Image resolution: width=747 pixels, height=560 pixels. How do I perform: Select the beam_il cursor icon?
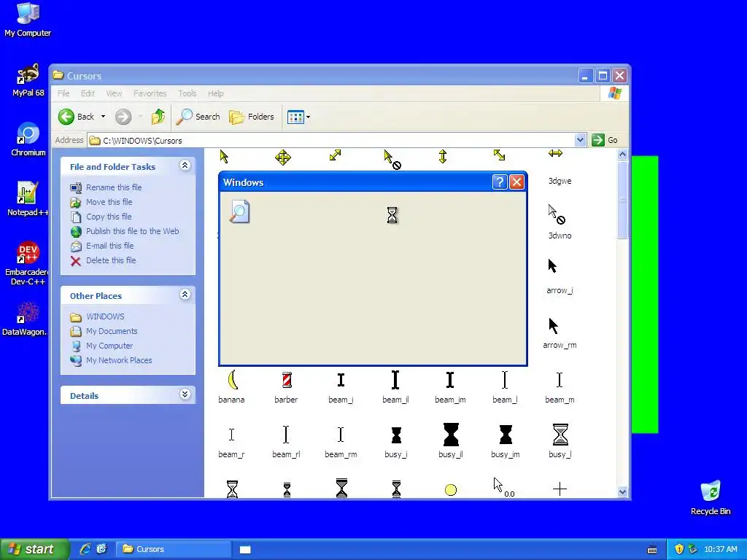395,380
